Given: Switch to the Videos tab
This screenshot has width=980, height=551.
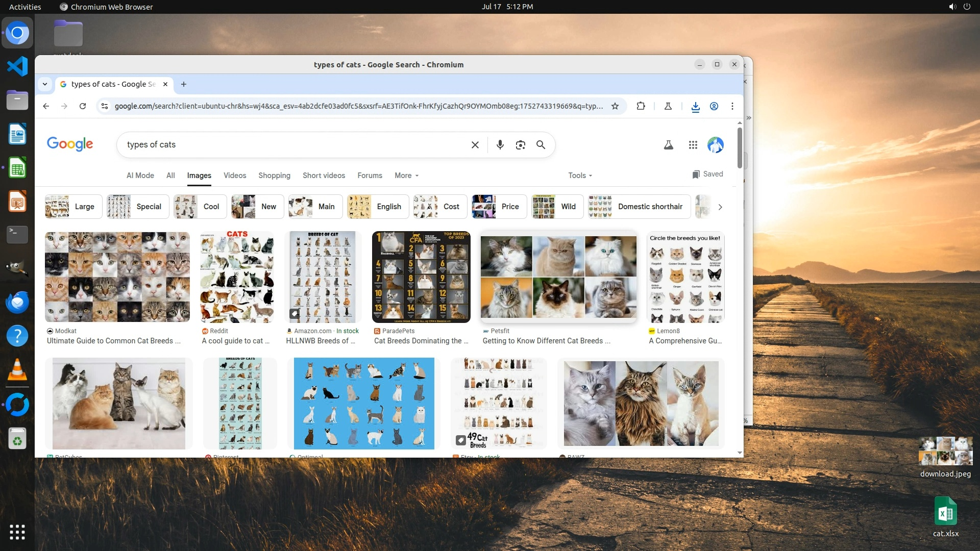Looking at the screenshot, I should tap(235, 176).
